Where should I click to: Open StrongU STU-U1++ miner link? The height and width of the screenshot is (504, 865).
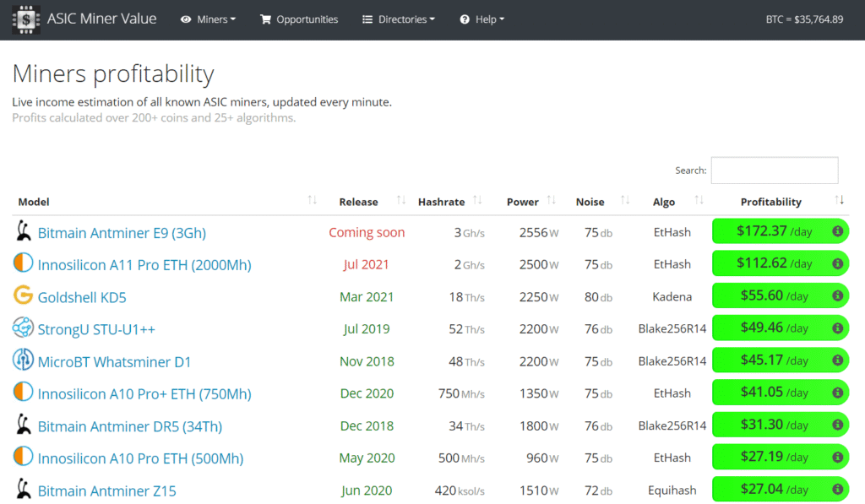96,330
